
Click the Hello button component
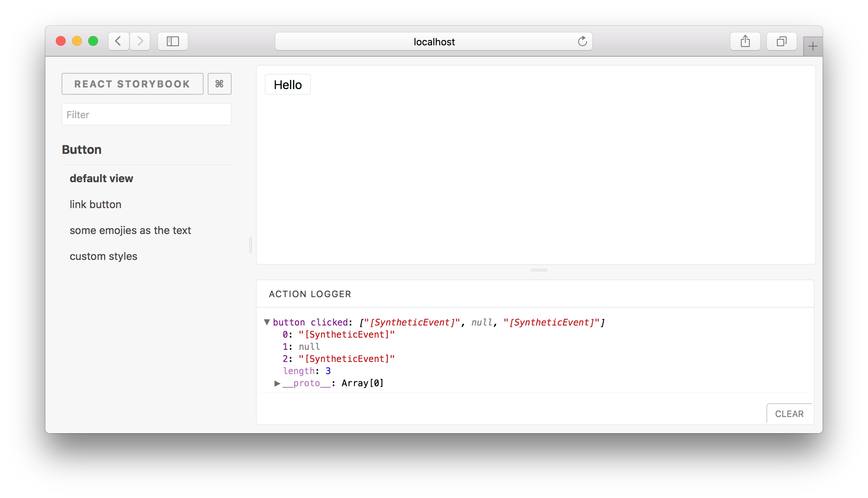click(x=288, y=84)
